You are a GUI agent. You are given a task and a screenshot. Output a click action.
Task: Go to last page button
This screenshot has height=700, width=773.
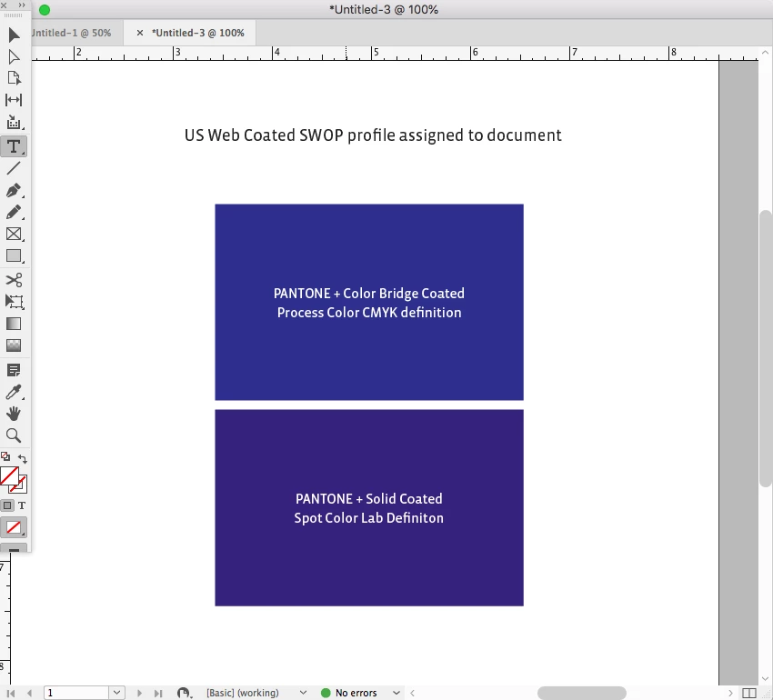coord(157,693)
